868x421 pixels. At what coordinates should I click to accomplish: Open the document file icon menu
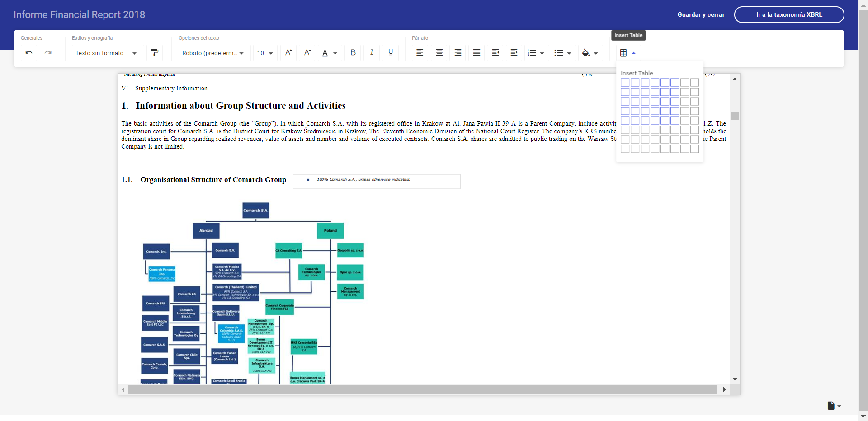pos(834,406)
